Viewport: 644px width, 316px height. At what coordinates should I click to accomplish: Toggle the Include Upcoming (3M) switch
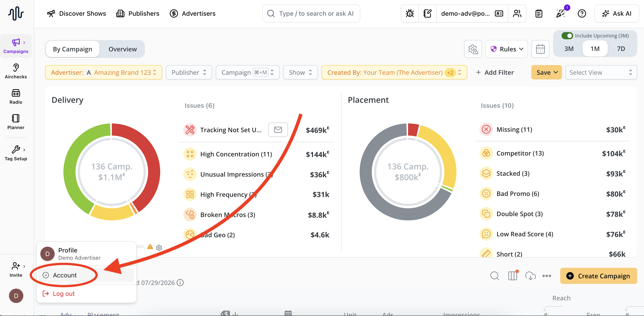pyautogui.click(x=567, y=36)
